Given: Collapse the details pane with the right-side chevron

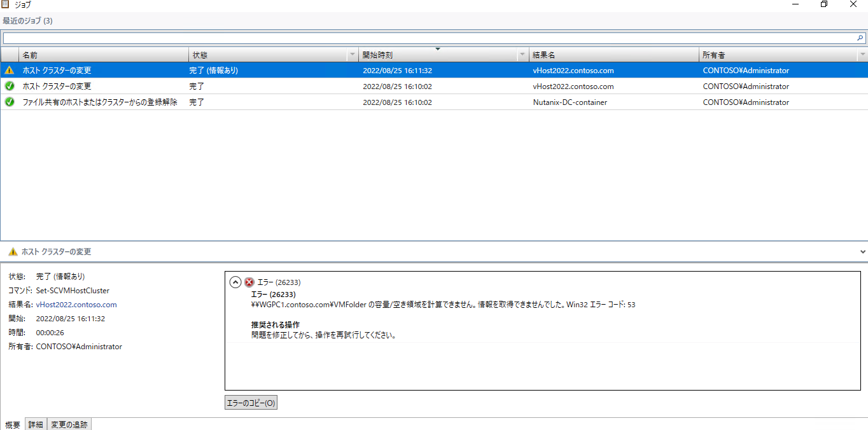Looking at the screenshot, I should pyautogui.click(x=862, y=252).
